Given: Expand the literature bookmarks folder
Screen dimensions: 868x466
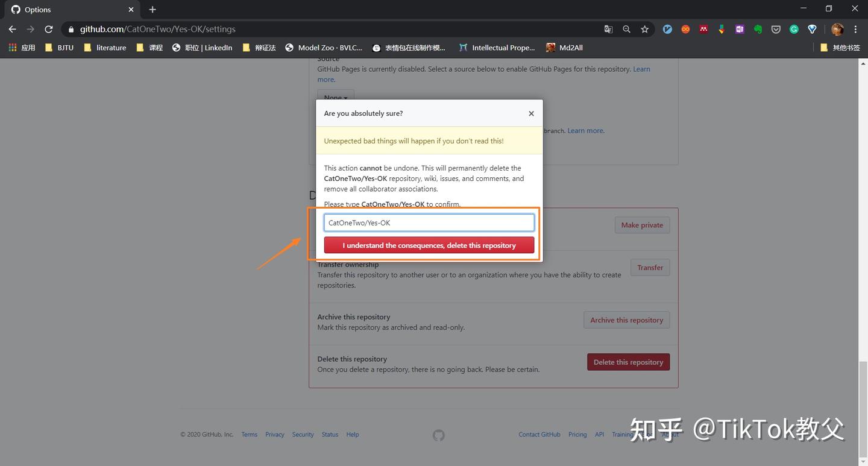Looking at the screenshot, I should tap(105, 48).
